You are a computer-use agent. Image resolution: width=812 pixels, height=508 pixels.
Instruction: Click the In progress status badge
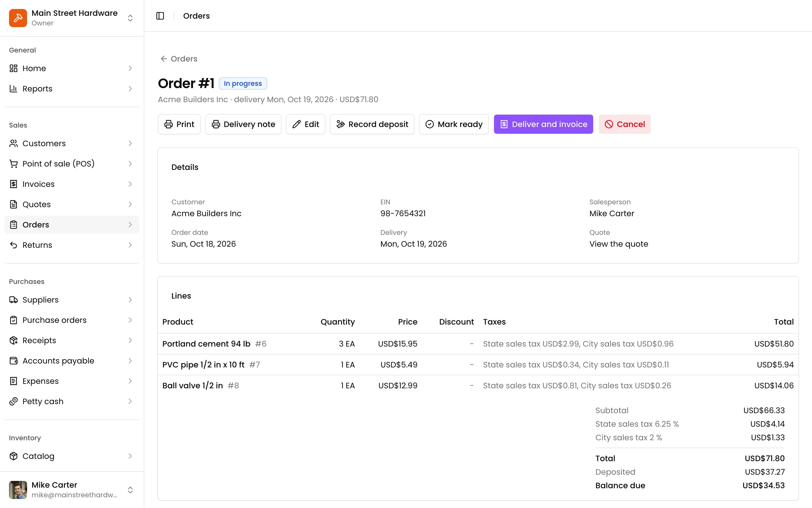[243, 83]
